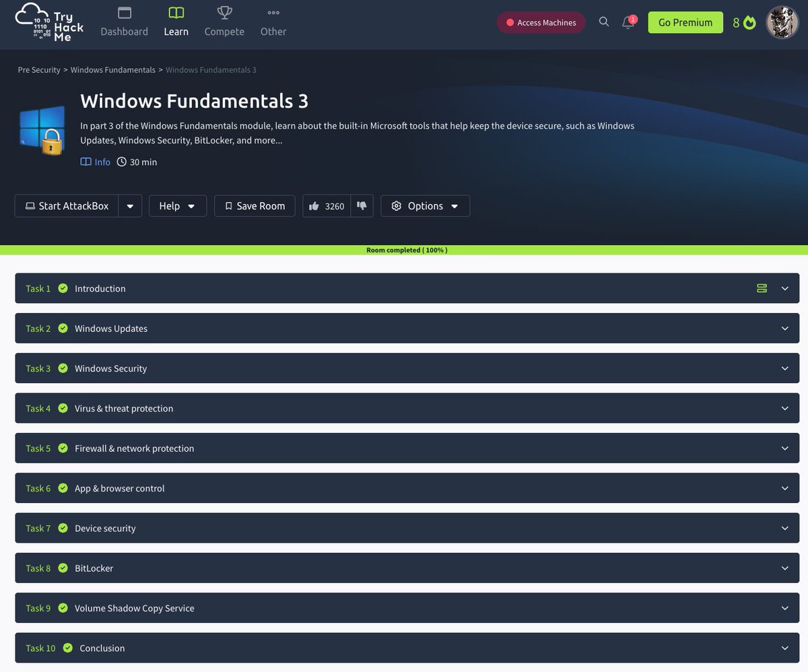Viewport: 808px width, 672px height.
Task: Click the Save Room button
Action: [x=255, y=206]
